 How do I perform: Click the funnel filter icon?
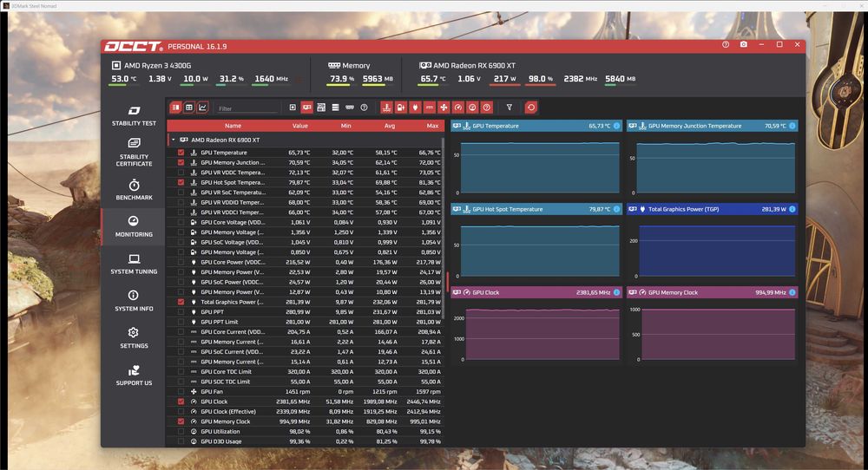510,108
